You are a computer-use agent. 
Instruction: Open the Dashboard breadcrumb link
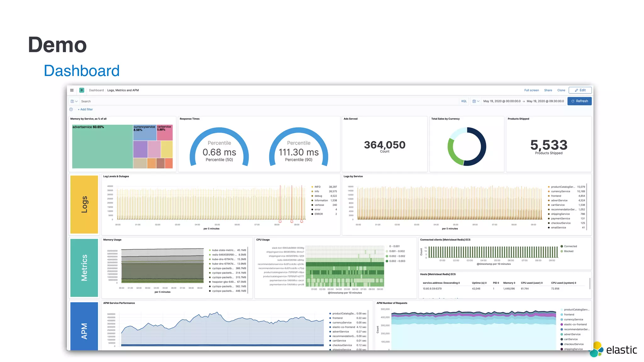click(x=96, y=90)
